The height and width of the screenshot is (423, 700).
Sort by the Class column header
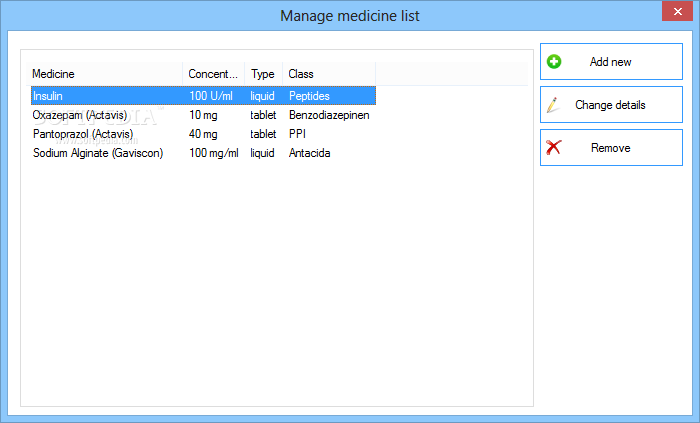point(329,74)
